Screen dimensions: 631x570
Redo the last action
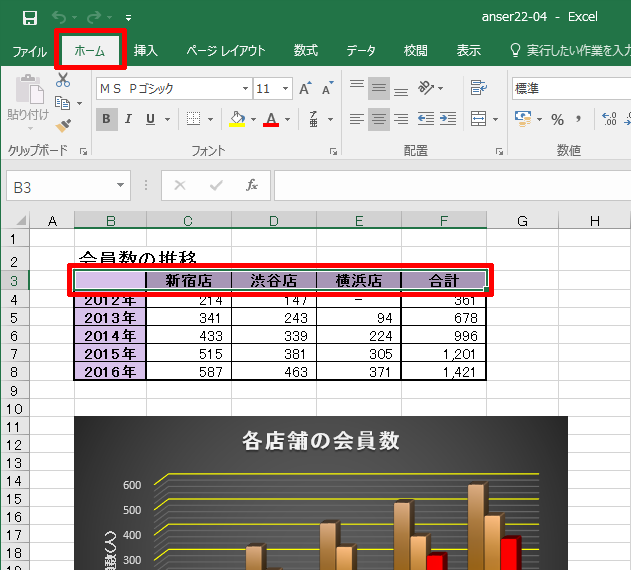(x=94, y=17)
